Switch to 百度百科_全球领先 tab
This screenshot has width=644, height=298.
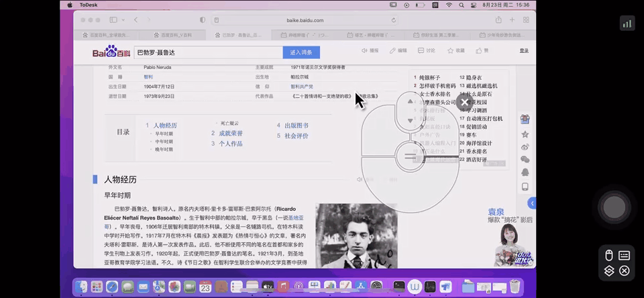click(107, 35)
